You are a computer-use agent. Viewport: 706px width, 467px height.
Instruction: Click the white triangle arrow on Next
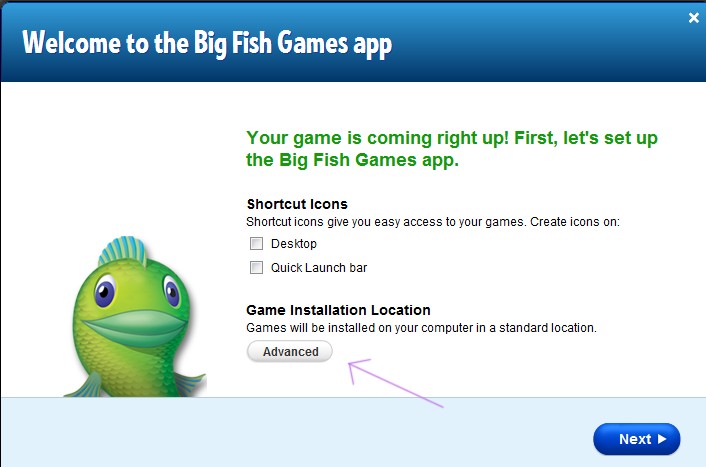click(661, 439)
